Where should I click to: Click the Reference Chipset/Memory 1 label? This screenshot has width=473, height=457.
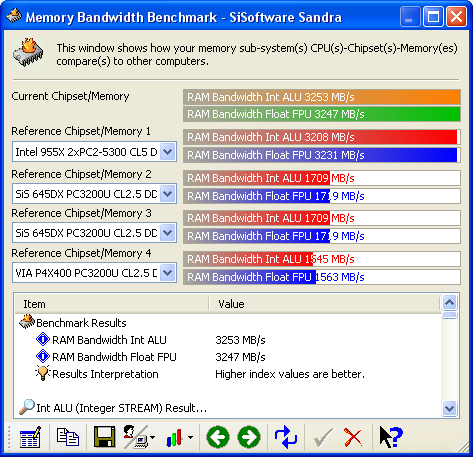(81, 131)
